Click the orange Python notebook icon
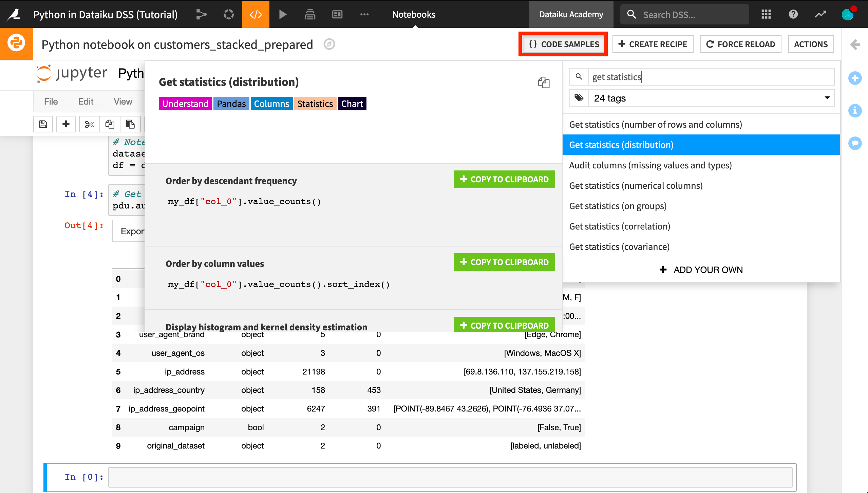The height and width of the screenshot is (493, 868). tap(16, 44)
